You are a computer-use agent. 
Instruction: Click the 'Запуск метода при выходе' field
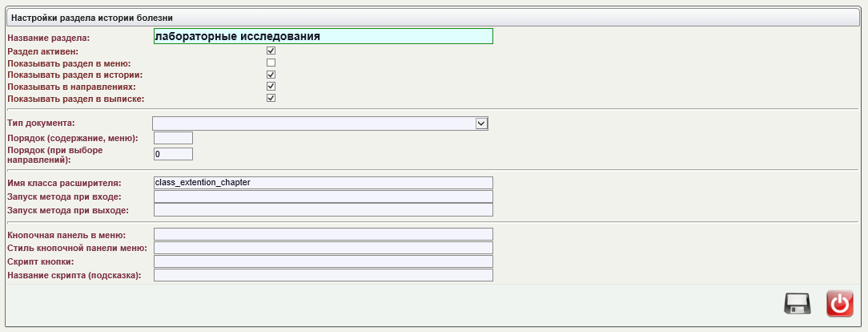click(323, 210)
